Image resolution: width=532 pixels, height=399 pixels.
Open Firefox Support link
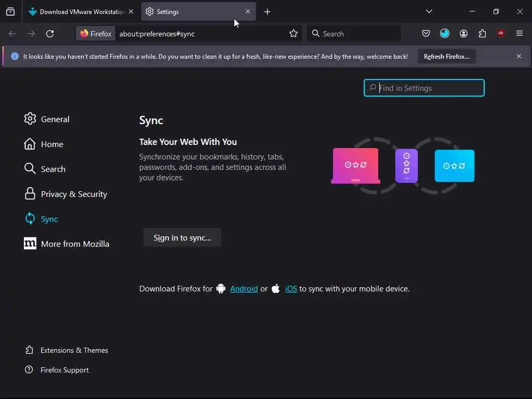pyautogui.click(x=57, y=370)
